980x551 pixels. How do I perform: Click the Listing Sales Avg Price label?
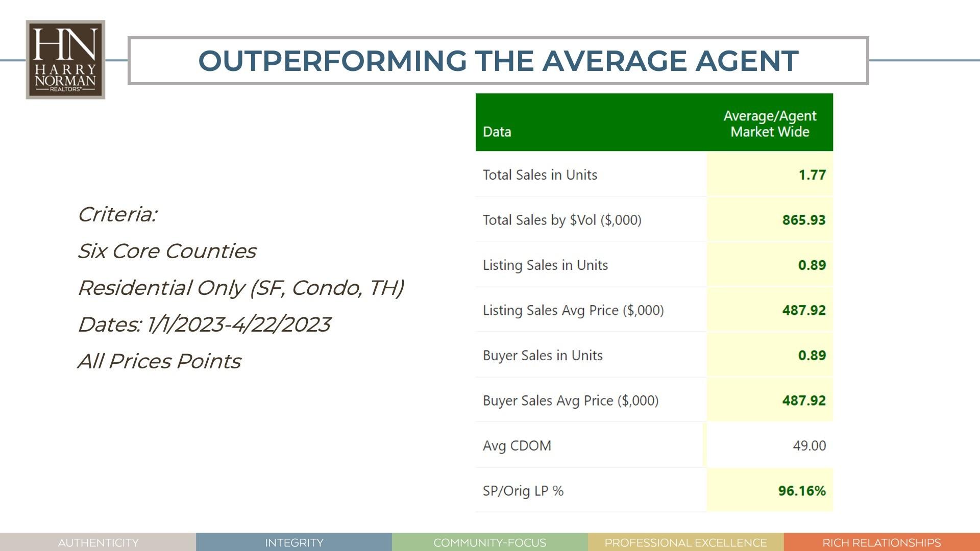[x=573, y=310]
